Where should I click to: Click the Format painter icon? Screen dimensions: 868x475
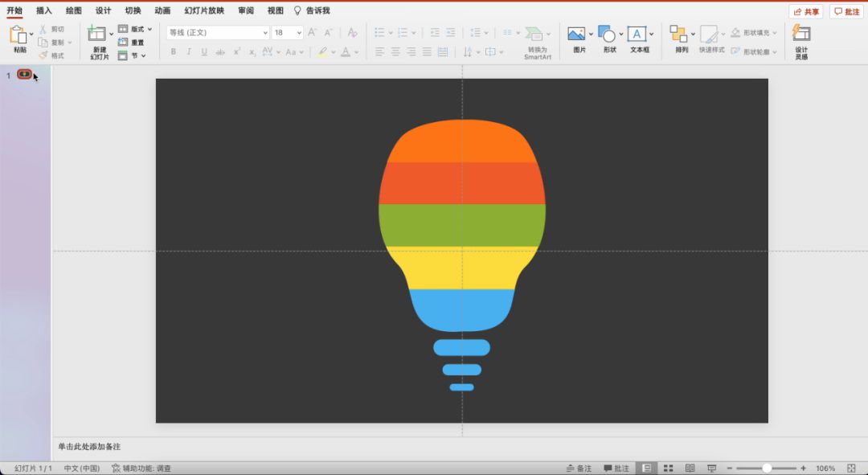coord(43,55)
